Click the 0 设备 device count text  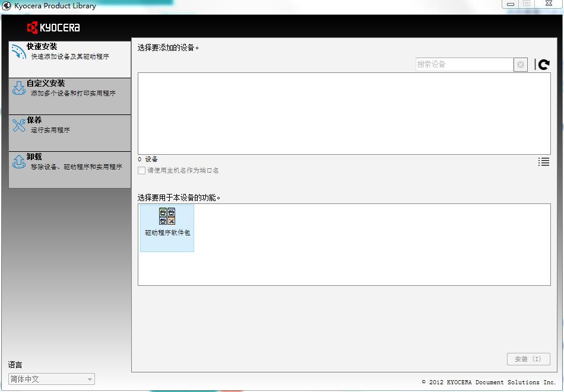coord(148,159)
